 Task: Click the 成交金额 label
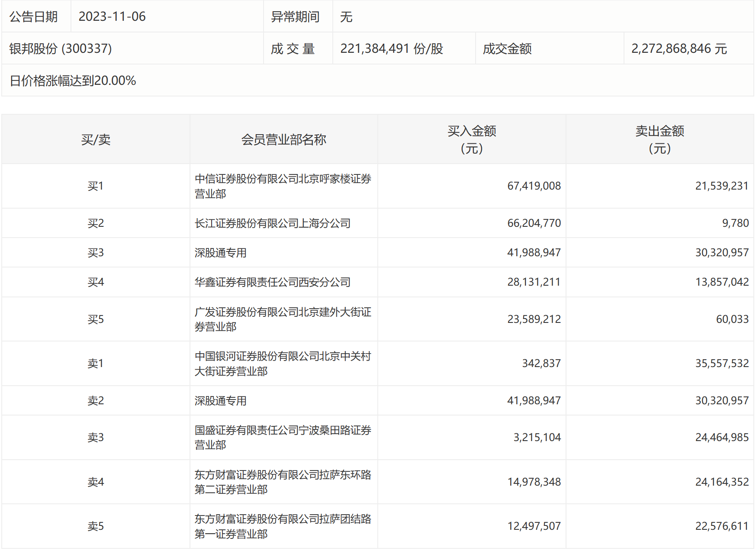pyautogui.click(x=507, y=48)
